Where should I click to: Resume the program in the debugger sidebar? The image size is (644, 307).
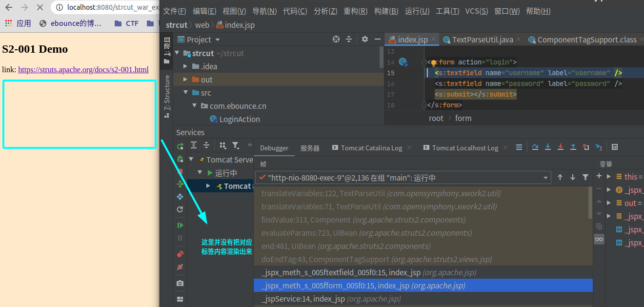(180, 225)
